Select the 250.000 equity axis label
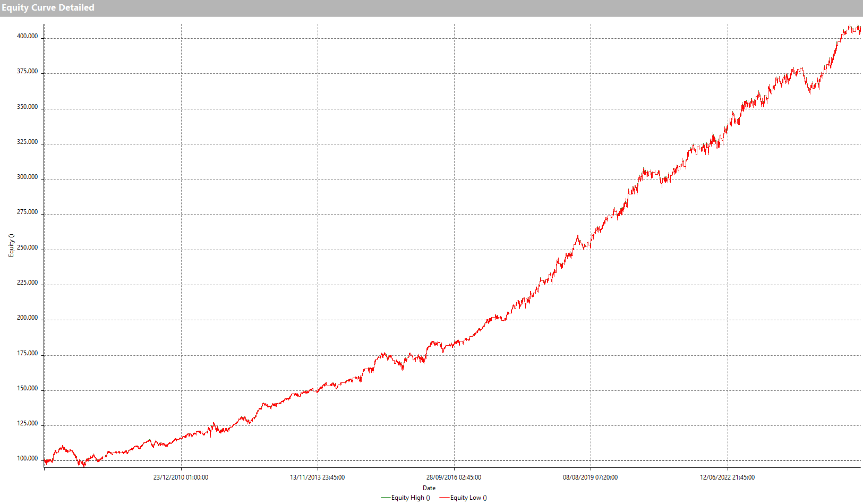The height and width of the screenshot is (504, 863). pyautogui.click(x=28, y=247)
